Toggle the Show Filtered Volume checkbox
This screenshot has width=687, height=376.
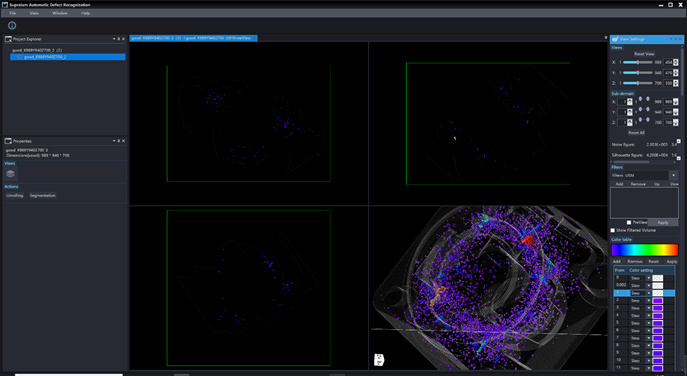tap(613, 230)
